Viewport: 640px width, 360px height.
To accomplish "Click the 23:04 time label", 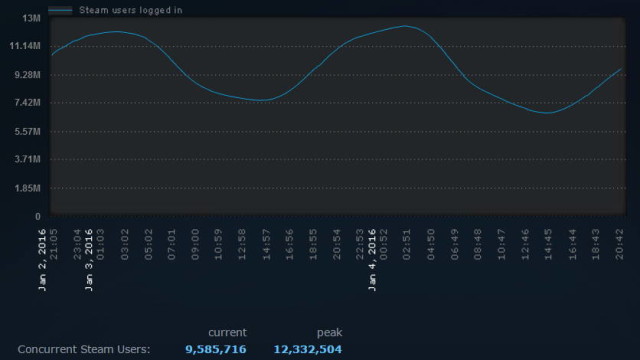I will click(78, 244).
